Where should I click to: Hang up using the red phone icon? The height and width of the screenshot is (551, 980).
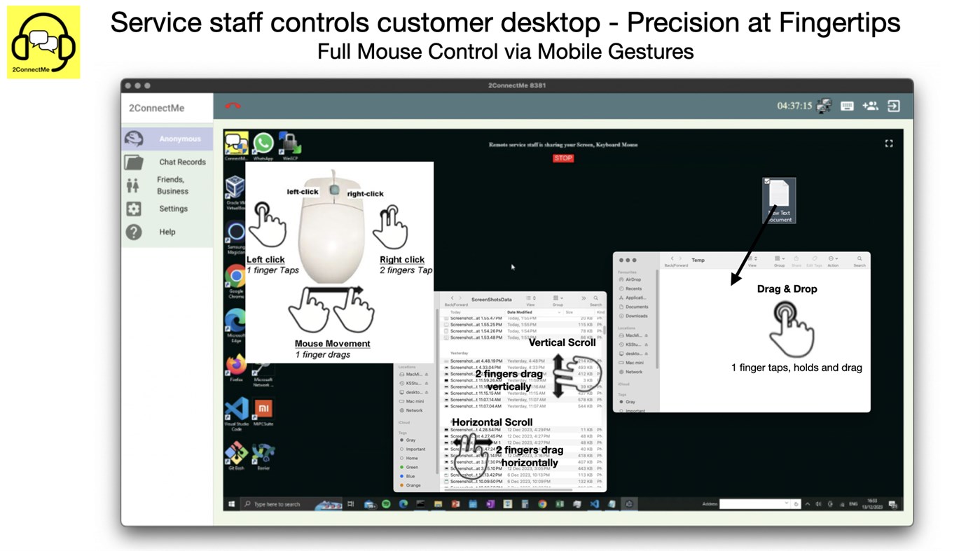(x=231, y=105)
